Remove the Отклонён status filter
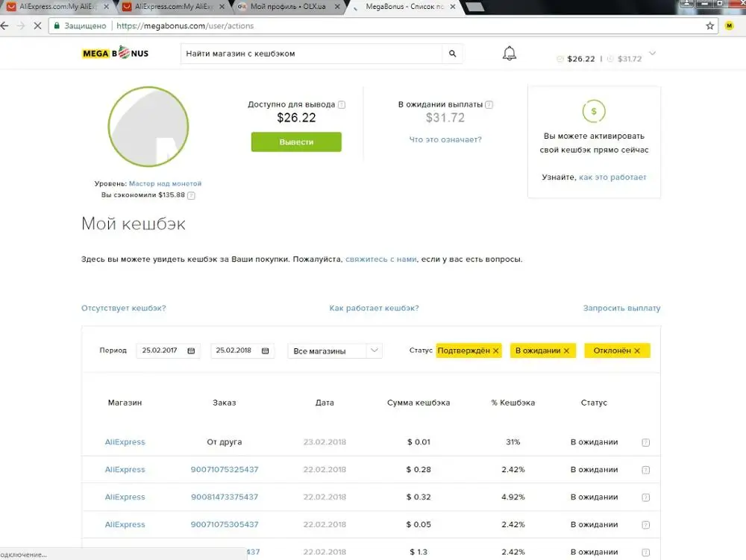Image resolution: width=746 pixels, height=560 pixels. tap(638, 350)
